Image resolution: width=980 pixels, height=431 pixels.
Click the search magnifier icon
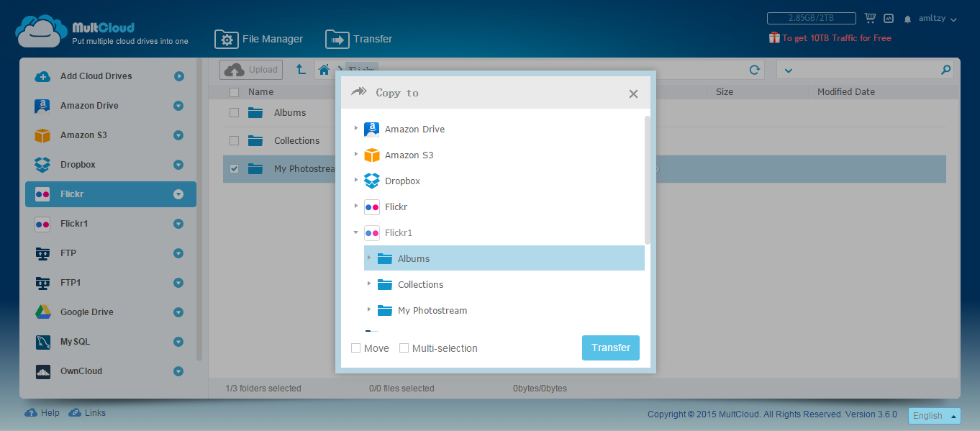(x=946, y=70)
